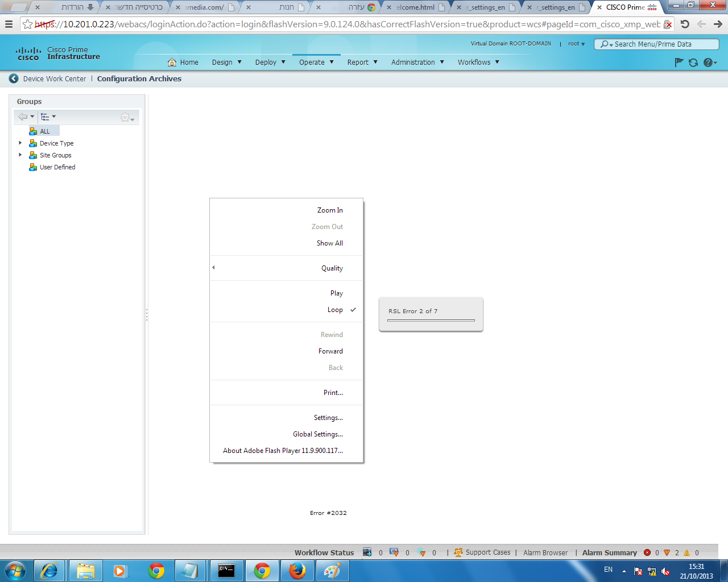The height and width of the screenshot is (582, 728).
Task: Click About Adobe Flash Player 11.9.900.117
Action: pyautogui.click(x=286, y=451)
